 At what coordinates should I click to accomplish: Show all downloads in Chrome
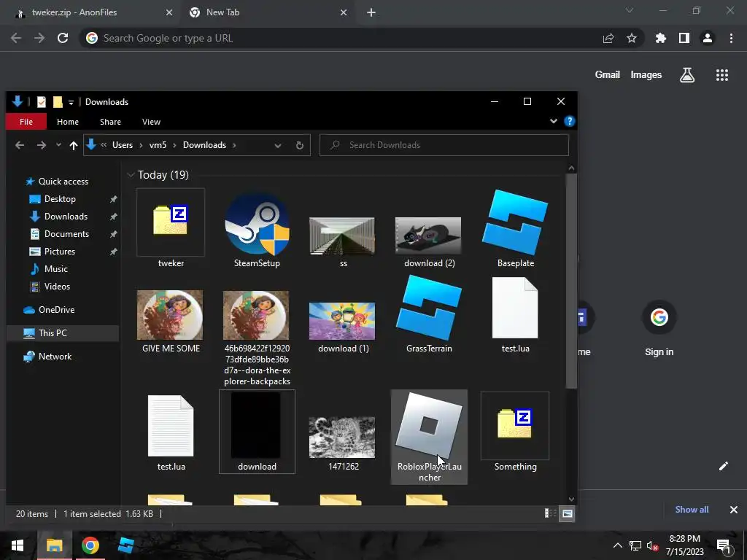pos(692,510)
